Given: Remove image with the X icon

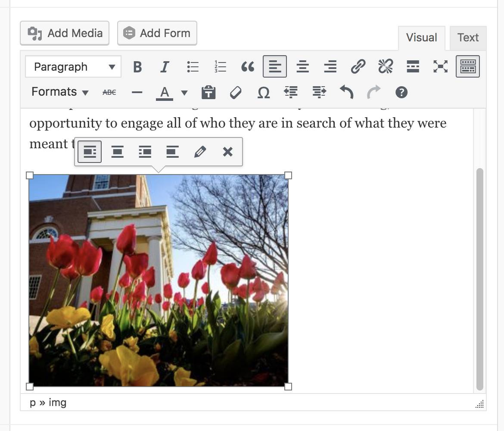Looking at the screenshot, I should [227, 151].
